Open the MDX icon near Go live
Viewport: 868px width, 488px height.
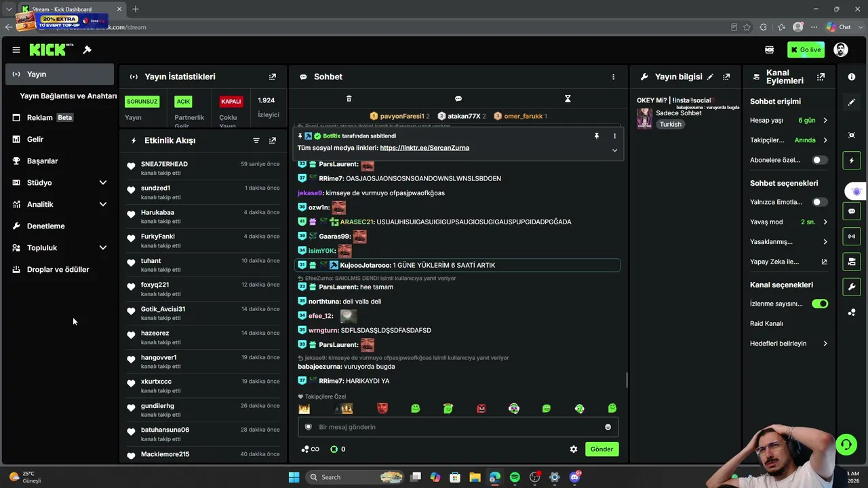[x=770, y=49]
